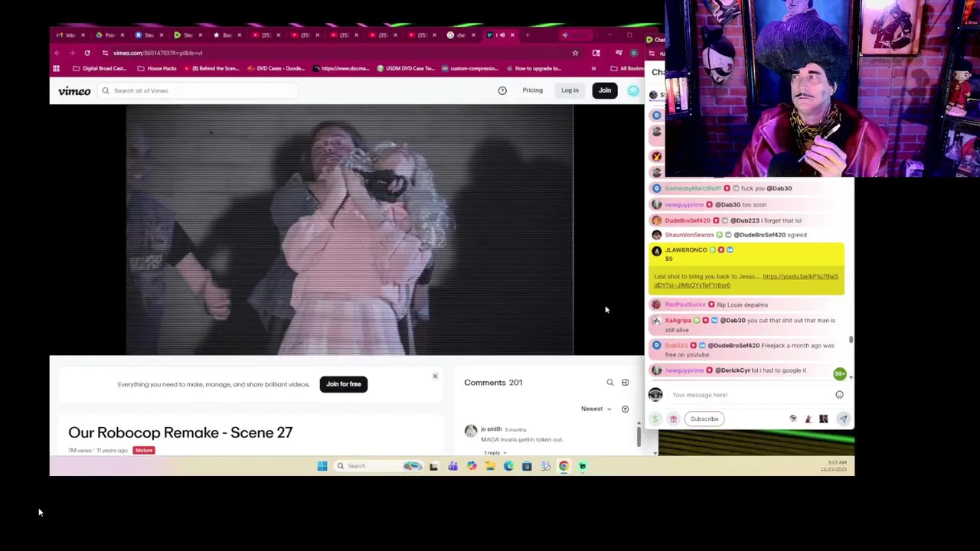Click the XaAgripa username in chat
The image size is (980, 551).
(x=678, y=321)
